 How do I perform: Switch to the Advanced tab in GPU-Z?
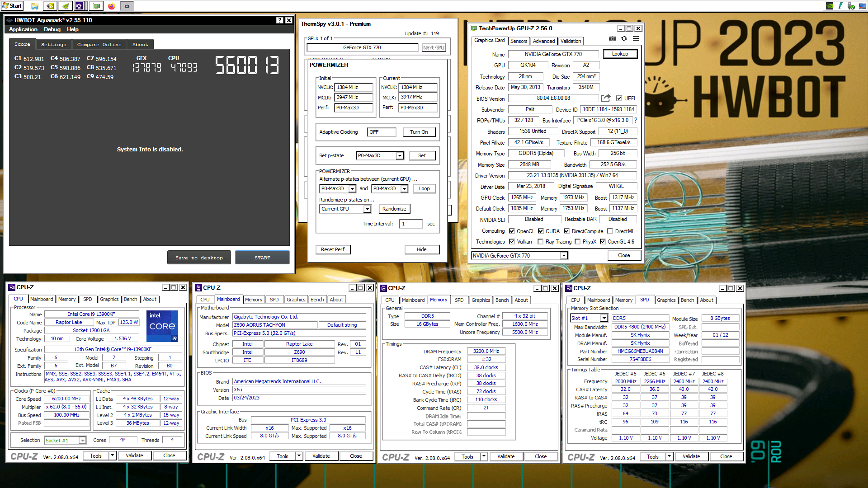pos(543,41)
